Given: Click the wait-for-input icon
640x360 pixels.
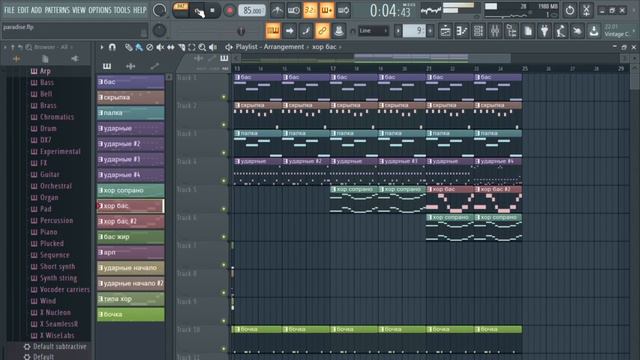Looking at the screenshot, I should (293, 10).
